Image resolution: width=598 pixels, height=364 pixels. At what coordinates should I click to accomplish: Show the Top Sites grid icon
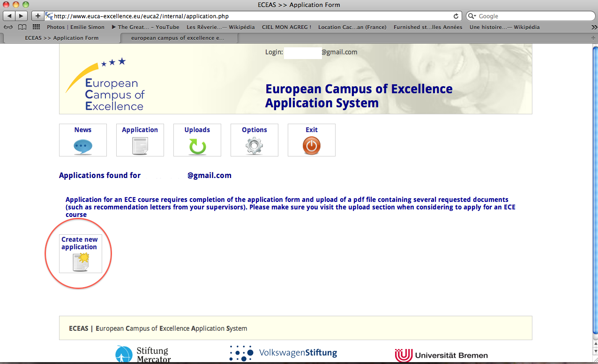click(36, 27)
